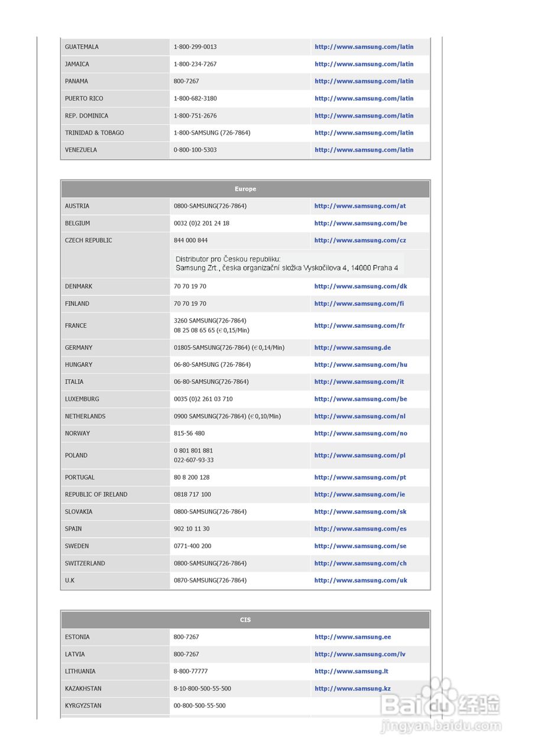Visit the Switzerland link samsung.com/ch
535x756 pixels.
click(361, 563)
